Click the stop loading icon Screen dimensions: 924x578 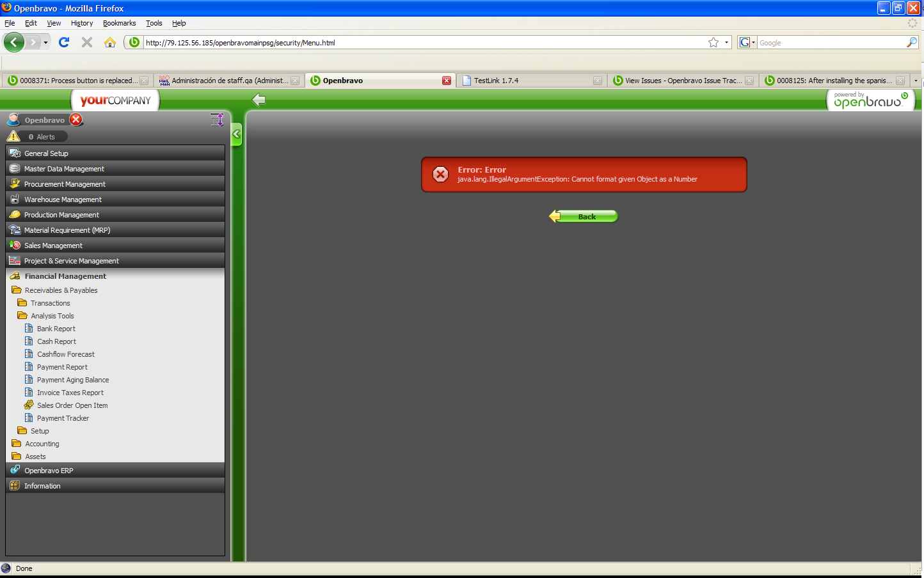[x=87, y=42]
